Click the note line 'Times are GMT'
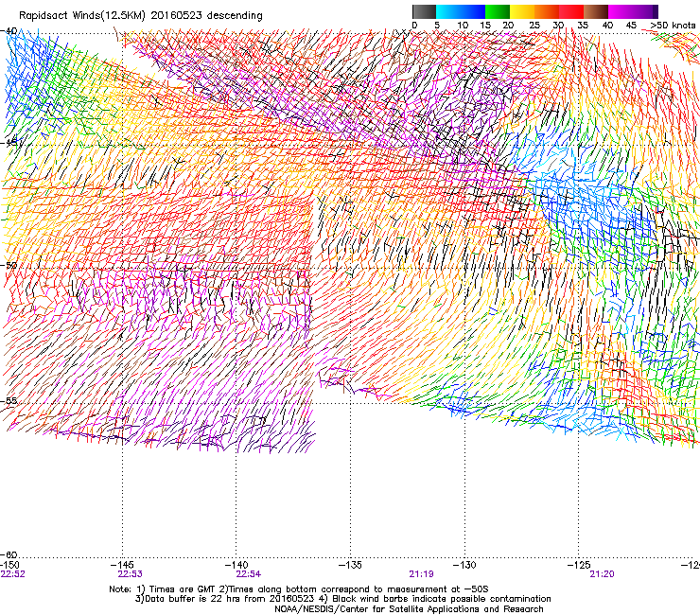This screenshot has width=700, height=615. [x=183, y=589]
